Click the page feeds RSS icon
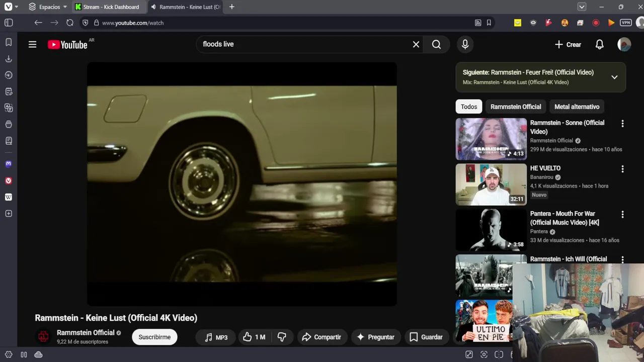Image resolution: width=644 pixels, height=362 pixels. pos(478,23)
